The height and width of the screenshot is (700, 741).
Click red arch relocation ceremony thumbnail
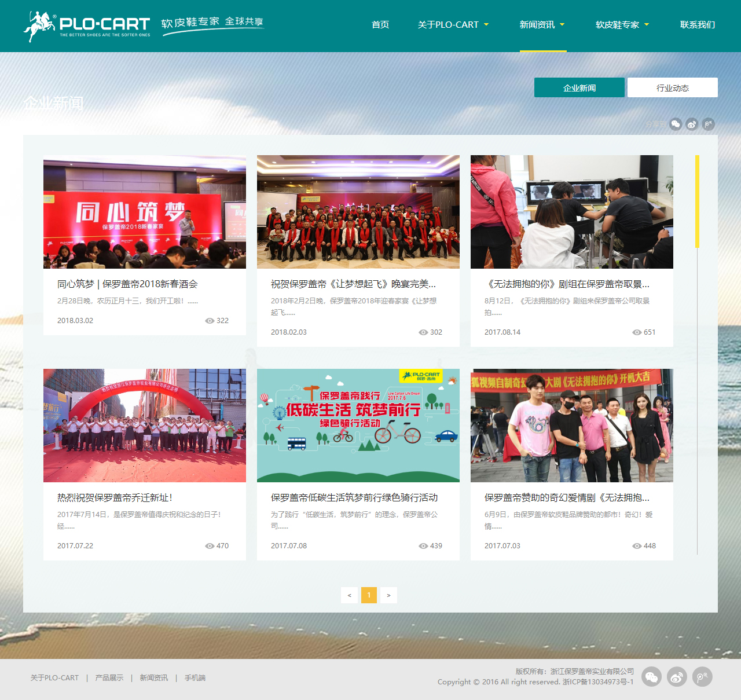click(145, 426)
